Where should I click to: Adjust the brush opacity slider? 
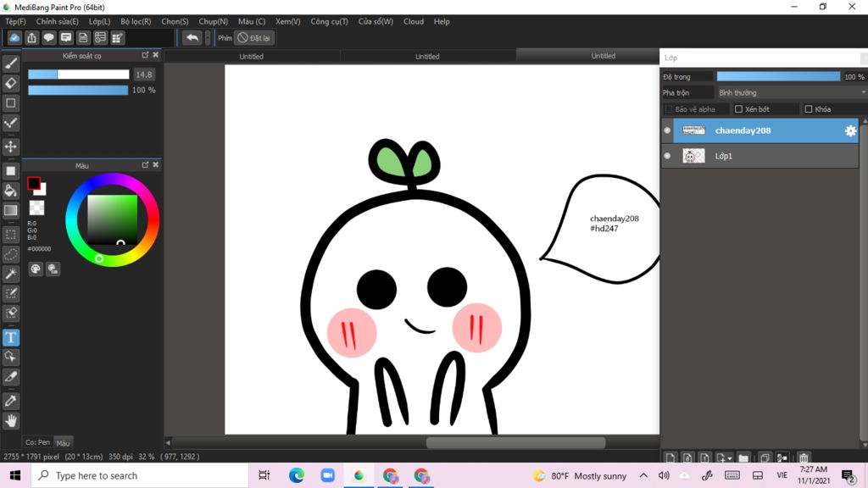78,90
